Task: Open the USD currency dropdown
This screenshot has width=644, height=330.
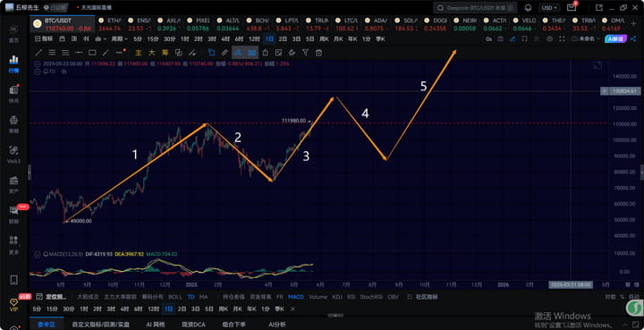Action: [549, 8]
